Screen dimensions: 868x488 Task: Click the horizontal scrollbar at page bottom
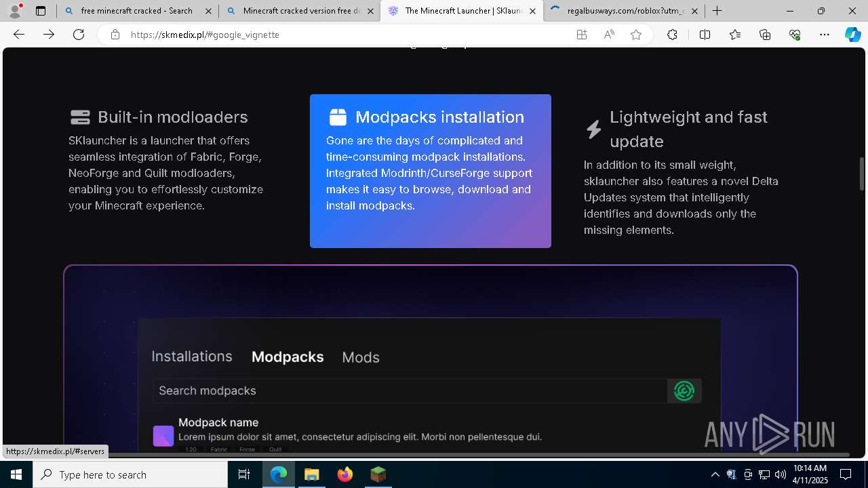pos(427,455)
